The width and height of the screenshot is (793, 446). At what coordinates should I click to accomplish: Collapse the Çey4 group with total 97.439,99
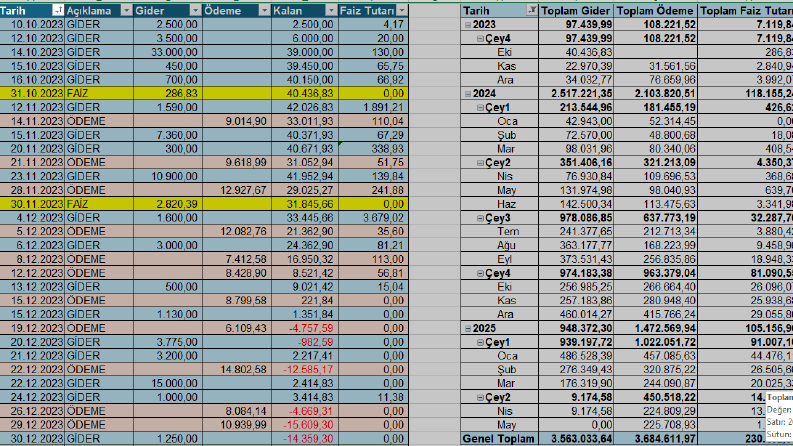(480, 38)
